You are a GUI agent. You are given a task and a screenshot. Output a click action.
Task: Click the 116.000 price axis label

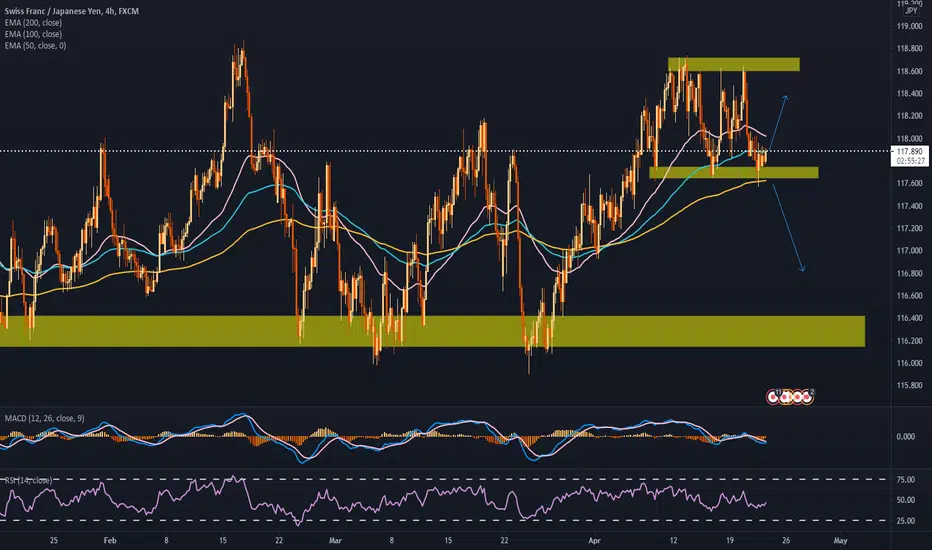(x=909, y=363)
